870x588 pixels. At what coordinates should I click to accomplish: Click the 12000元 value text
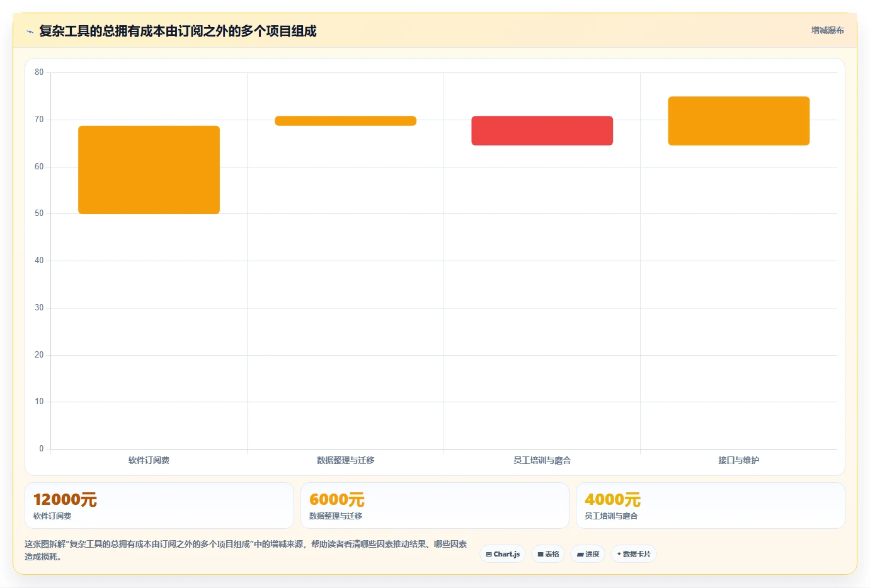coord(65,500)
